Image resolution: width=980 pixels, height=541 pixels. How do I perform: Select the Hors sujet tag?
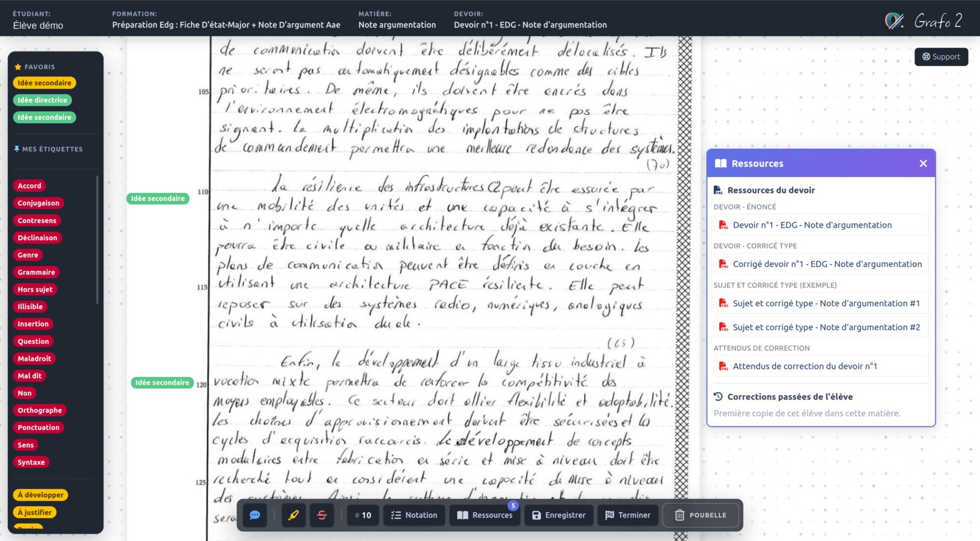[x=35, y=289]
